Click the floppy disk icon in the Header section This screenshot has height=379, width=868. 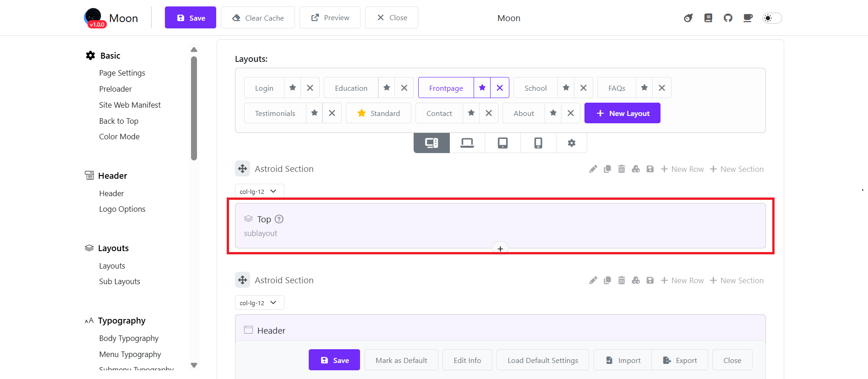tap(650, 280)
